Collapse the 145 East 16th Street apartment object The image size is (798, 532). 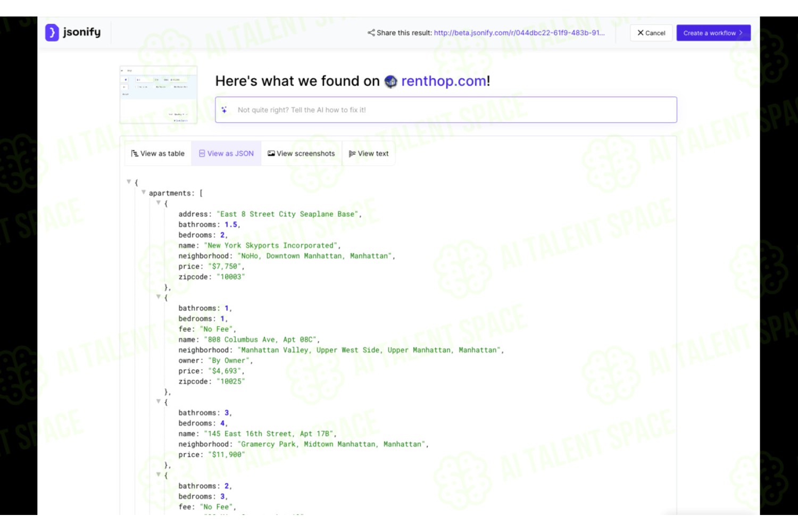pos(159,402)
